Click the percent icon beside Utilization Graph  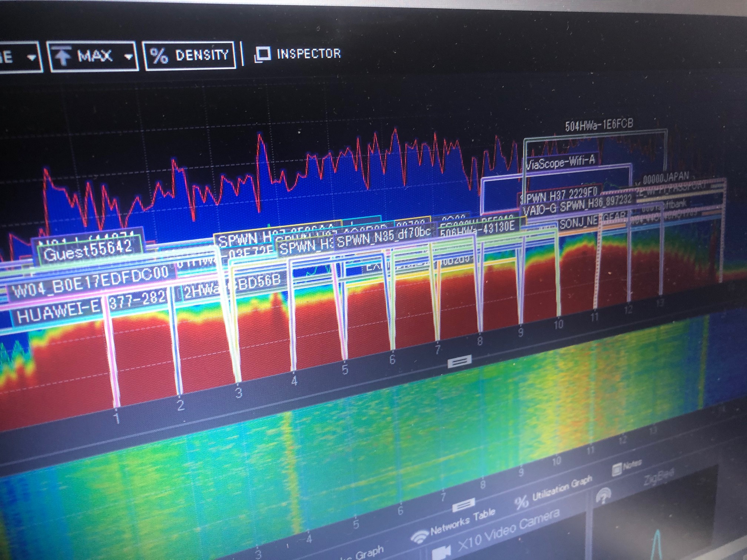tap(522, 501)
